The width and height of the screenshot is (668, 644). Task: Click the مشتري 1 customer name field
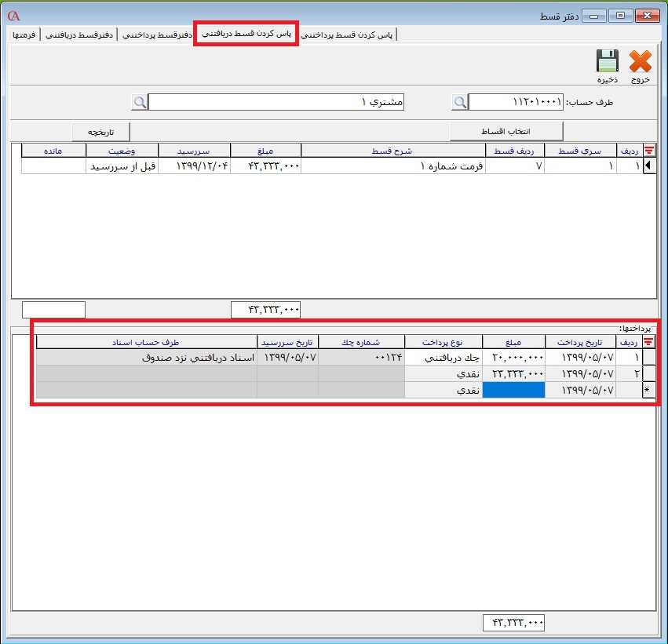click(x=276, y=103)
